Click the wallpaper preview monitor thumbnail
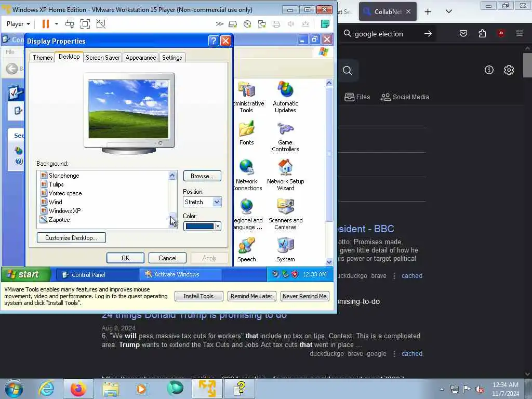Image resolution: width=532 pixels, height=399 pixels. (129, 113)
